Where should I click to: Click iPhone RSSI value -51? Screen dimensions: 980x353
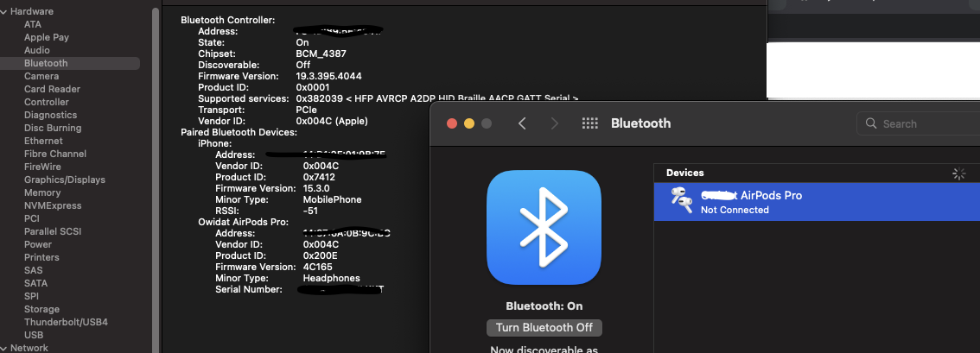point(310,211)
